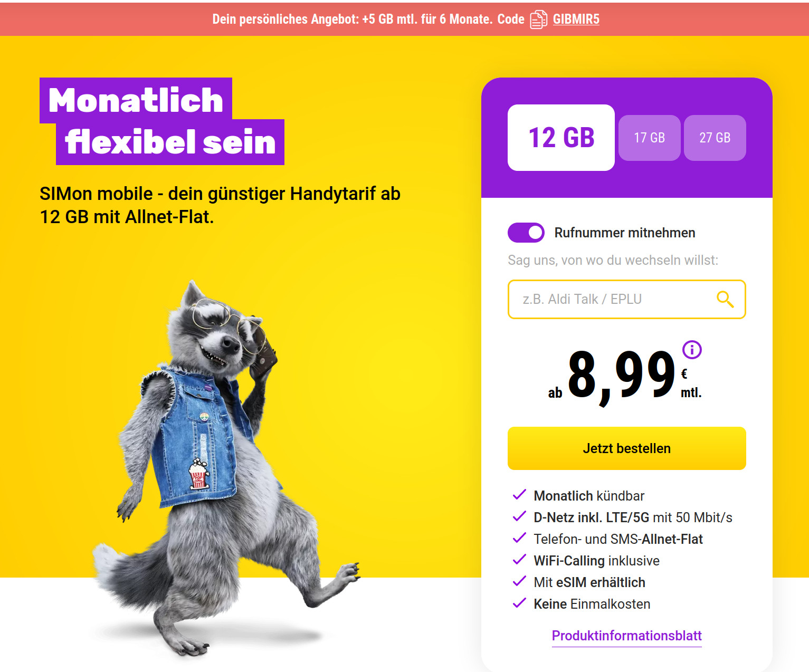Click the checkmark beside Telefon- und SMS-Allnet-Flat
The width and height of the screenshot is (809, 672).
(519, 538)
